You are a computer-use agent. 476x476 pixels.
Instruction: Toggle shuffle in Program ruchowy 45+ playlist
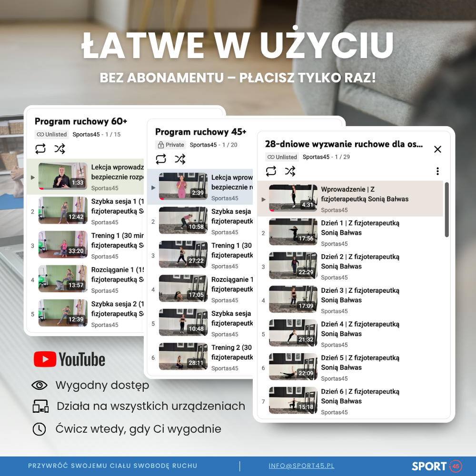pos(180,159)
